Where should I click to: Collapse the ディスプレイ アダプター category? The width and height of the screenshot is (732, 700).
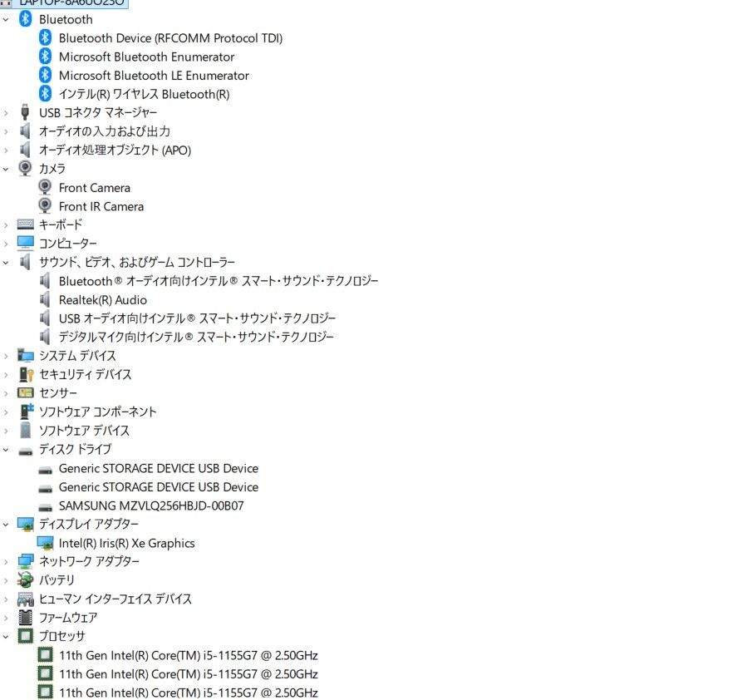point(6,524)
